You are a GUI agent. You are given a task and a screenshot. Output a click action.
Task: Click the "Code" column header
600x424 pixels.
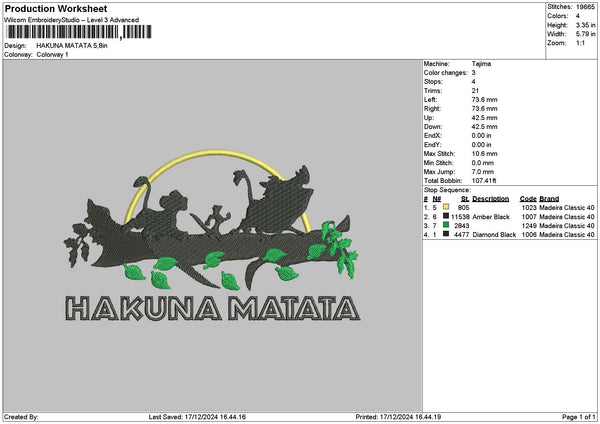(528, 199)
